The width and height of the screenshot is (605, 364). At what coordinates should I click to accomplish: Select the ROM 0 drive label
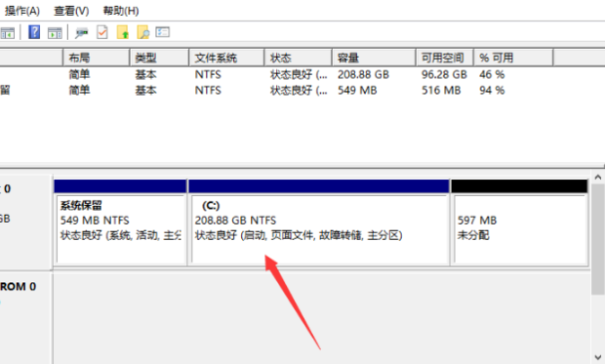[18, 286]
